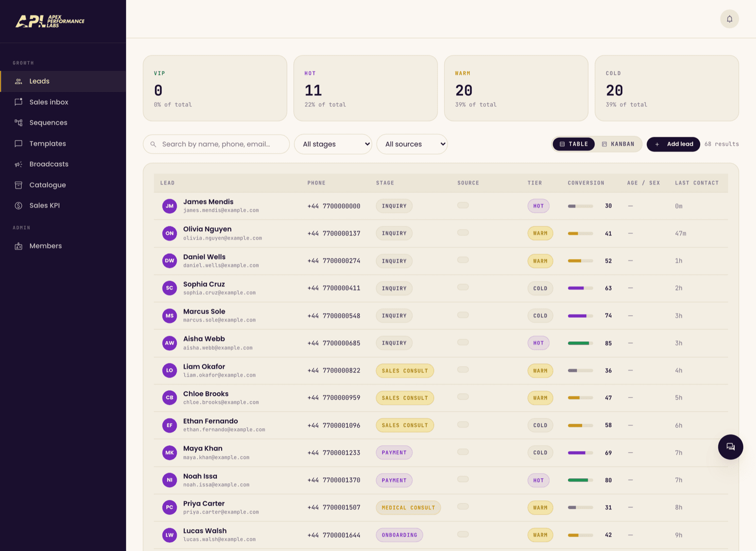This screenshot has width=756, height=551.
Task: Click the Add lead button
Action: 673,144
